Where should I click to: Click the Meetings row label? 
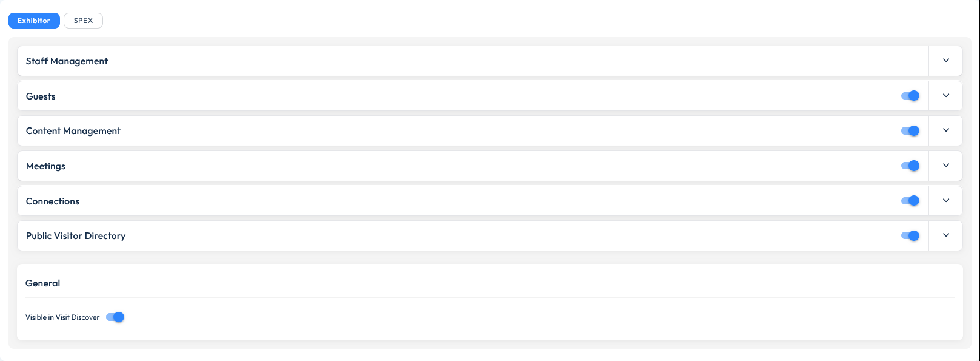coord(45,166)
